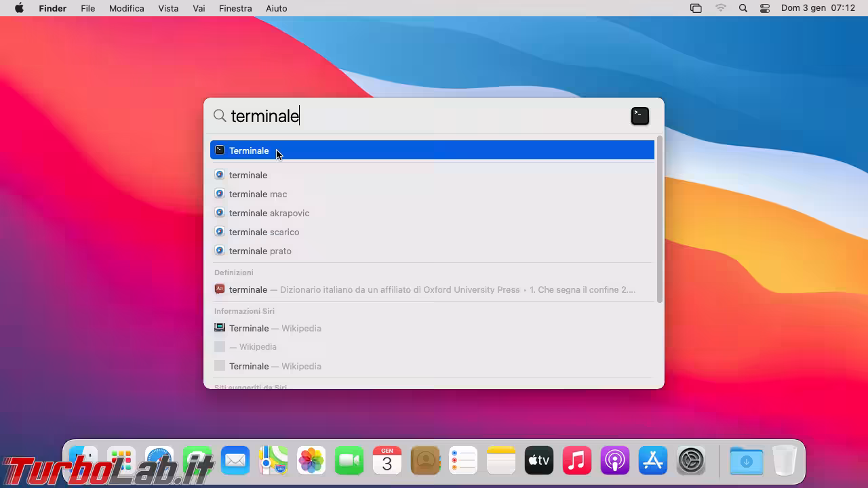
Task: Select the "terminale mac" web suggestion
Action: pyautogui.click(x=258, y=194)
